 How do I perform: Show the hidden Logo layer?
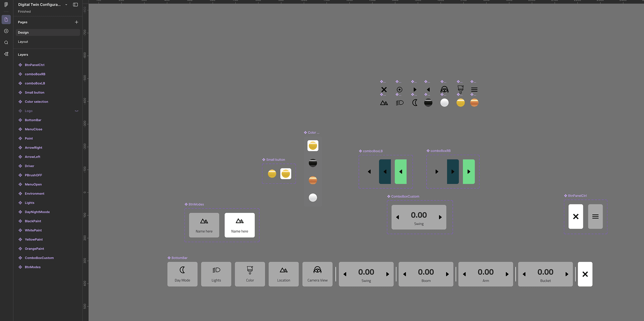[x=76, y=111]
